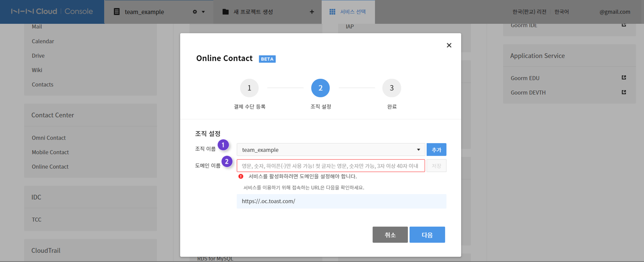Open Mobile Contact service

click(x=50, y=152)
